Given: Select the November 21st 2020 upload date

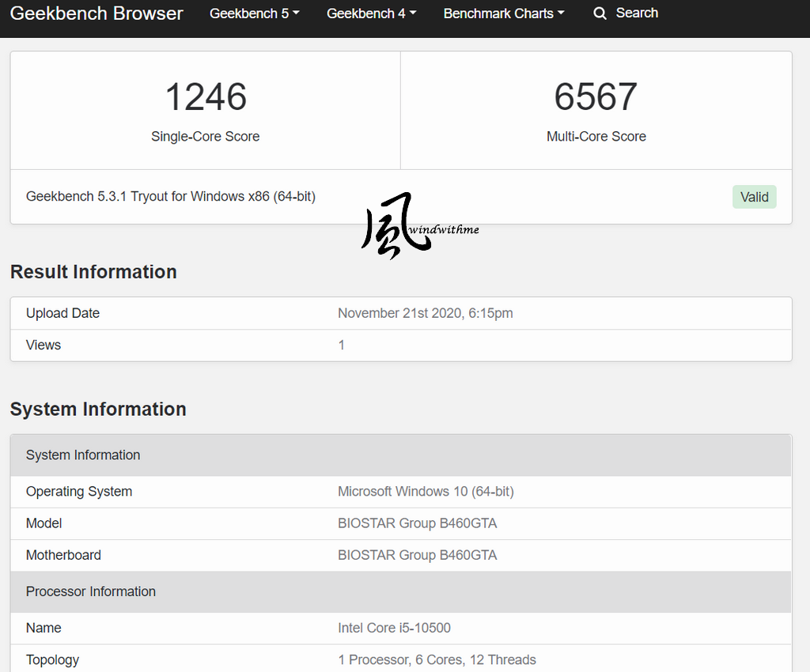Looking at the screenshot, I should tap(425, 313).
